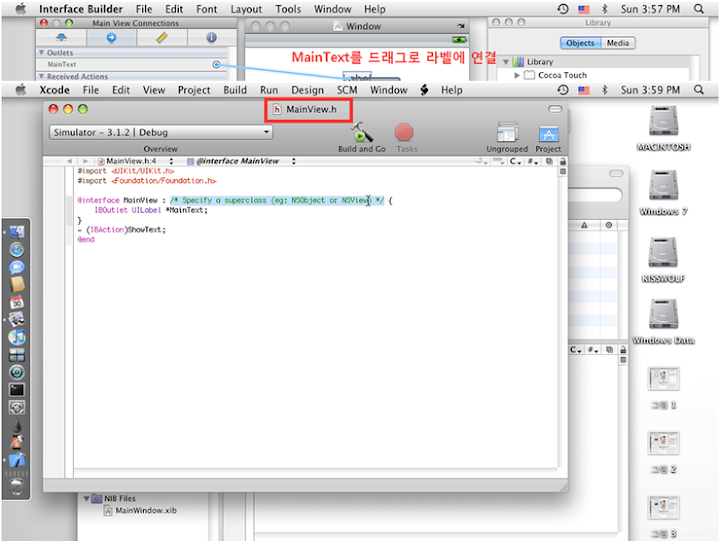Open the @interface MainView symbol popup
The image size is (720, 541).
[241, 161]
